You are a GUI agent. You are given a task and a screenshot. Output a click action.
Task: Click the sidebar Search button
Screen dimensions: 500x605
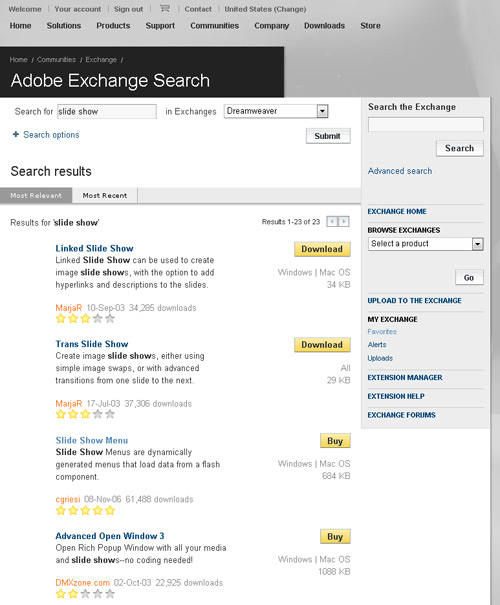[x=459, y=148]
